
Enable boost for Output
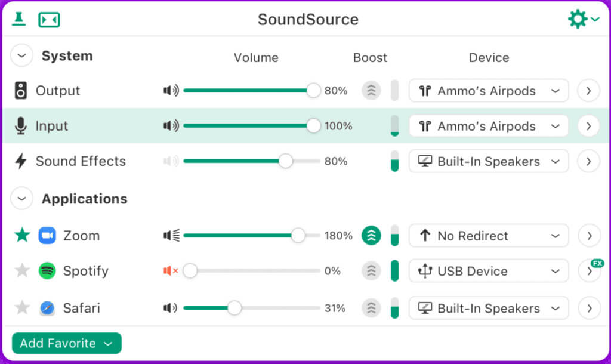(x=371, y=91)
